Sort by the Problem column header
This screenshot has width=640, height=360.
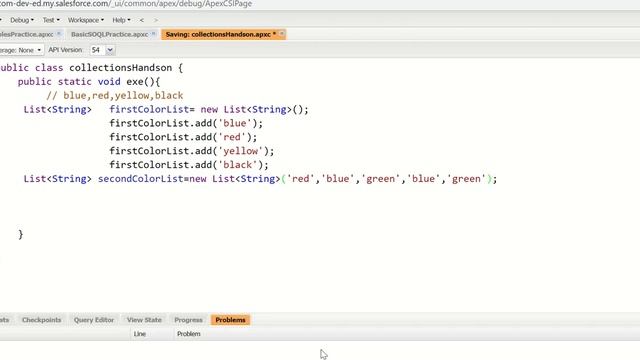coord(189,334)
